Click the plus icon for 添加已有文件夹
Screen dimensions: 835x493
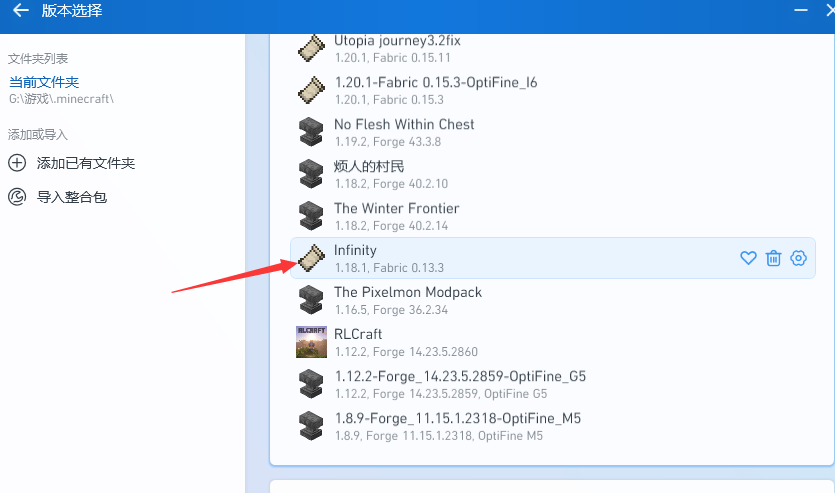17,163
